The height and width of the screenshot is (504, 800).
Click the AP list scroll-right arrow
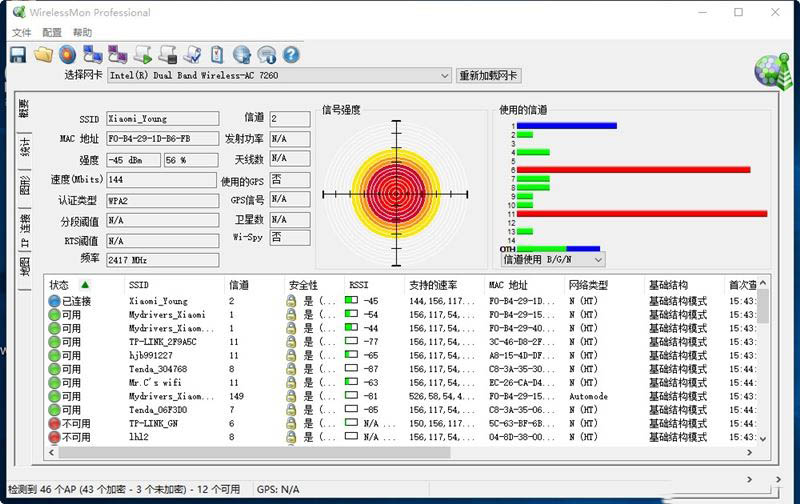point(749,452)
